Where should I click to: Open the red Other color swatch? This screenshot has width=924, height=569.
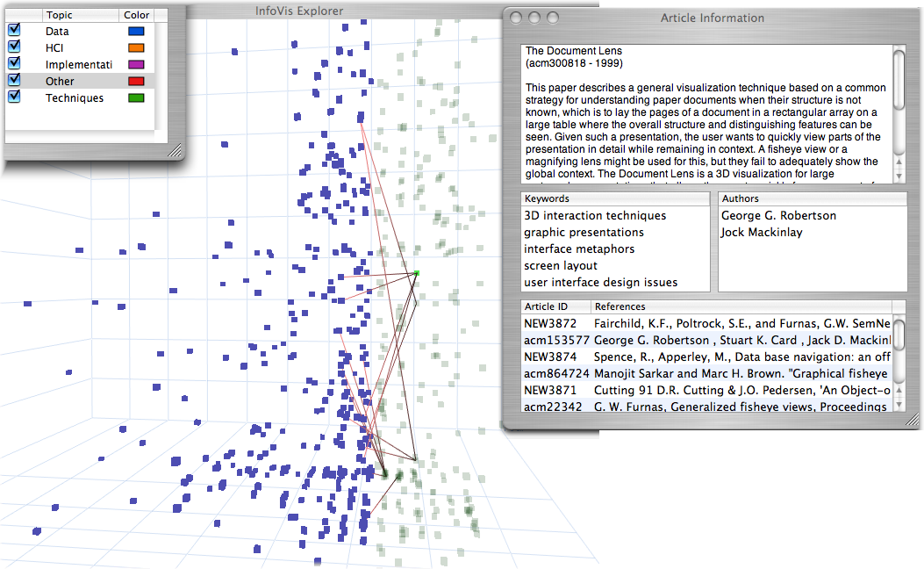pos(136,82)
